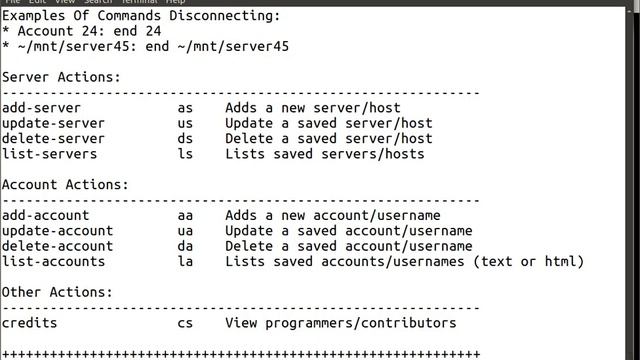This screenshot has width=640, height=360.
Task: Click the 'ds' shortcut abbreviation
Action: click(185, 139)
